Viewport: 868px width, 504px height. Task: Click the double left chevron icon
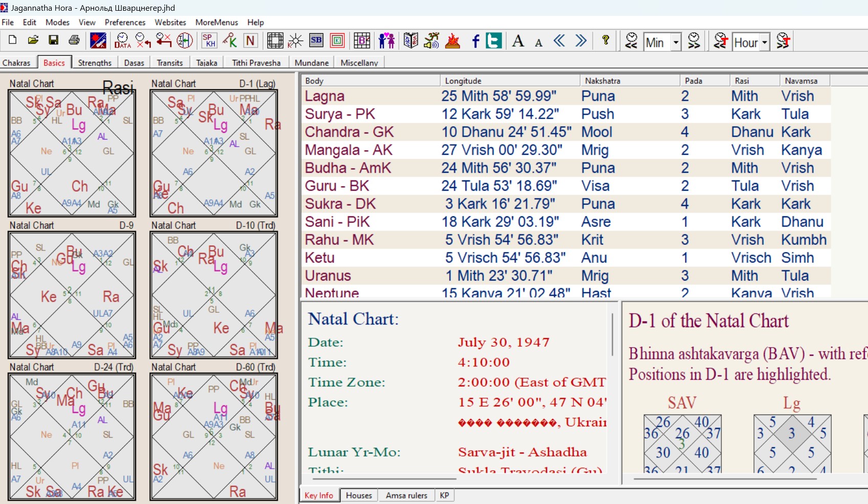point(559,41)
